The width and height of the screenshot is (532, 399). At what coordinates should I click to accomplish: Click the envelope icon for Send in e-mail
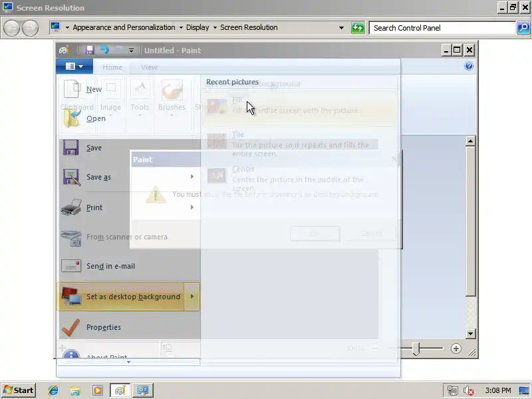(71, 266)
